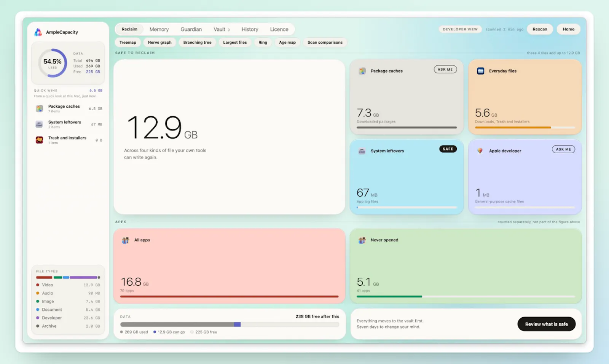Viewport: 609px width, 364px height.
Task: Click the small lock icon beside Vault
Action: click(229, 30)
